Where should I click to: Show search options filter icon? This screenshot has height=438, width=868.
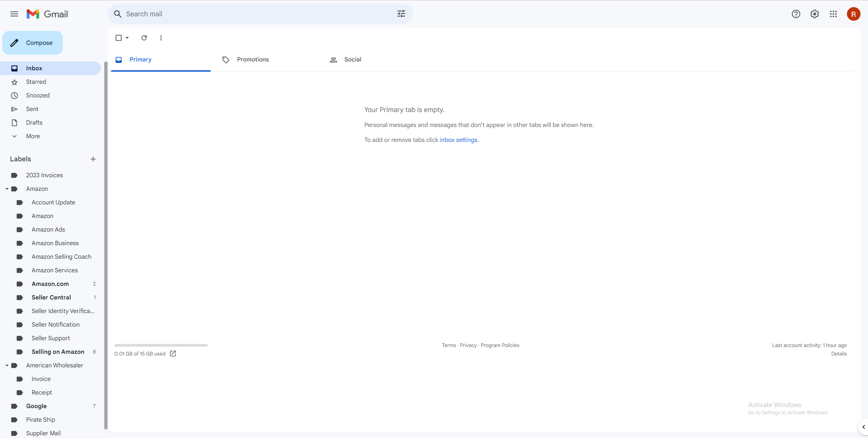click(x=401, y=14)
